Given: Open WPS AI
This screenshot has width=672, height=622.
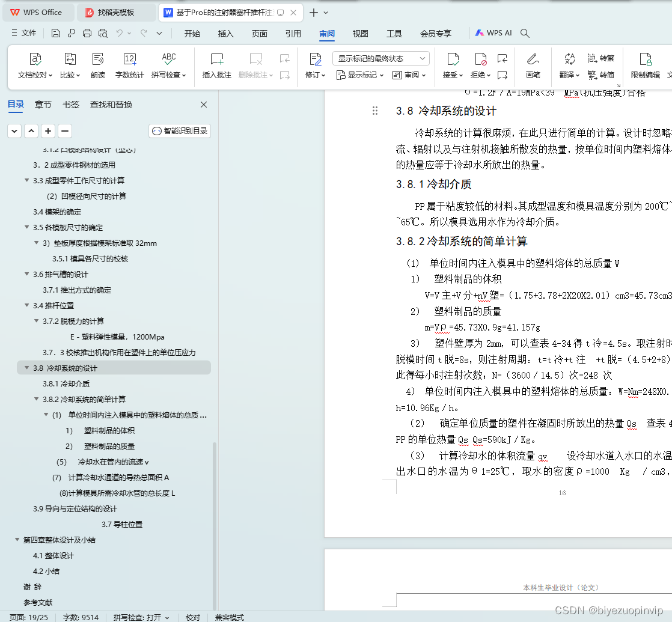Looking at the screenshot, I should (x=493, y=33).
